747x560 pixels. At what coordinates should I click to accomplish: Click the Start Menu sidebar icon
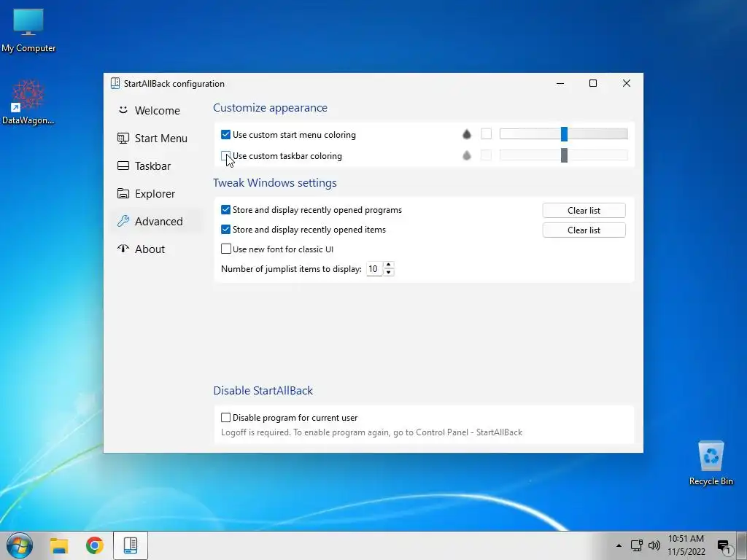[123, 138]
